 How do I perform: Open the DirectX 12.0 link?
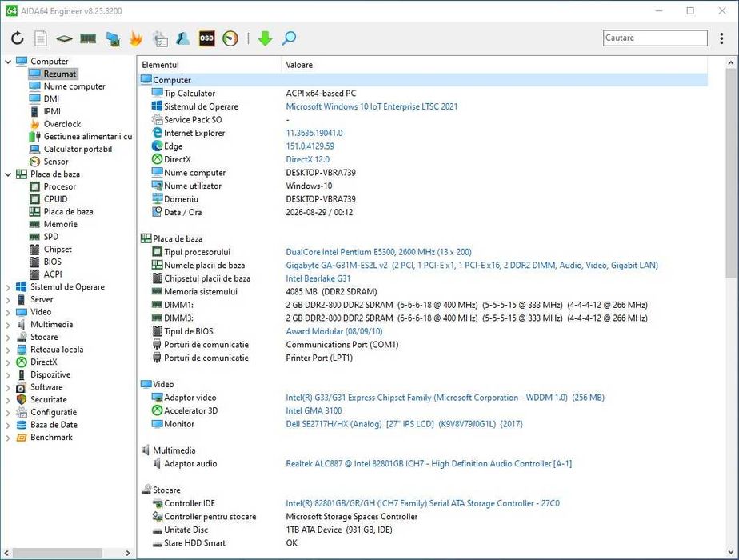coord(307,159)
